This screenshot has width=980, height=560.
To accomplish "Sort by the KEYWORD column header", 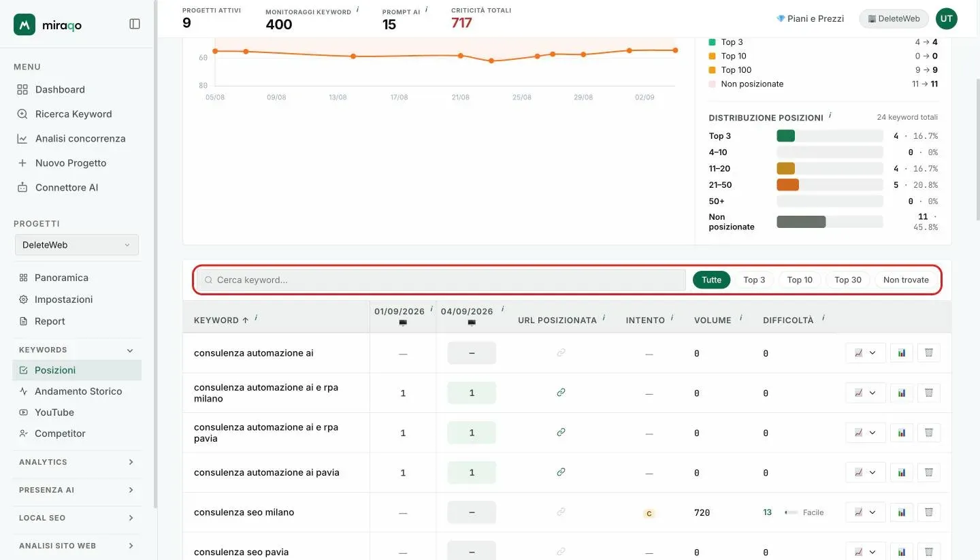I will [220, 320].
